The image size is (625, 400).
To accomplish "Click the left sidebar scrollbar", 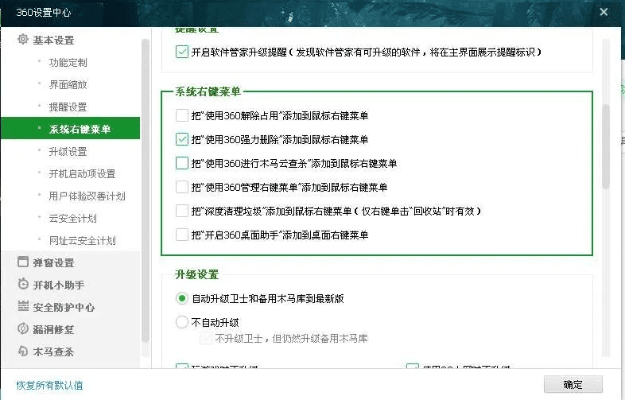I will pyautogui.click(x=145, y=190).
